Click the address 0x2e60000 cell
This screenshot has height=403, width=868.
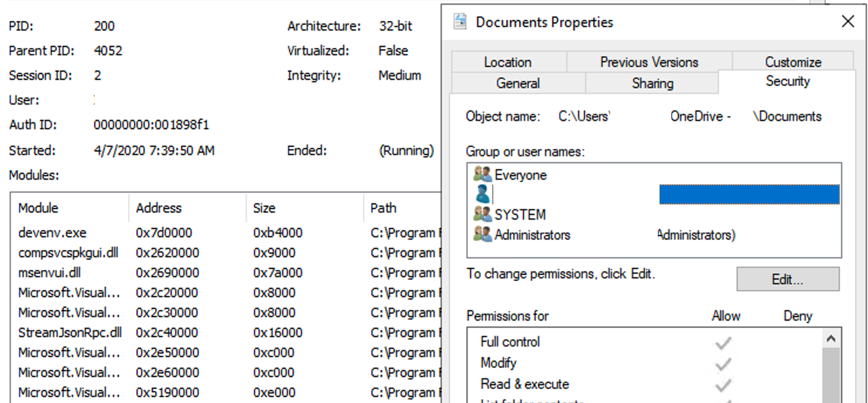(167, 372)
